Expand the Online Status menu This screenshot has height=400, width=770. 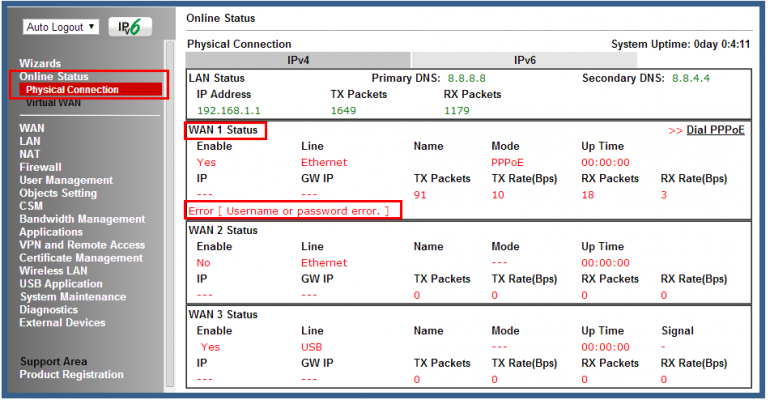coord(54,77)
